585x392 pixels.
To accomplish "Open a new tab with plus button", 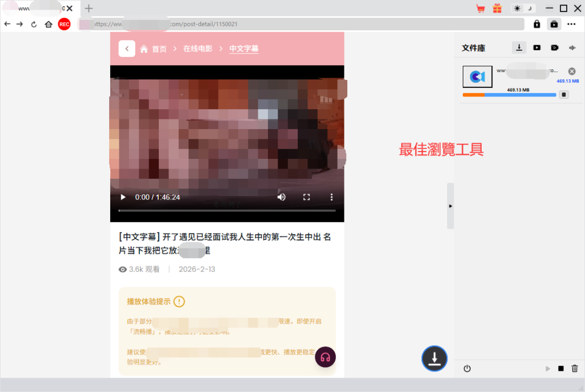I will pos(89,8).
